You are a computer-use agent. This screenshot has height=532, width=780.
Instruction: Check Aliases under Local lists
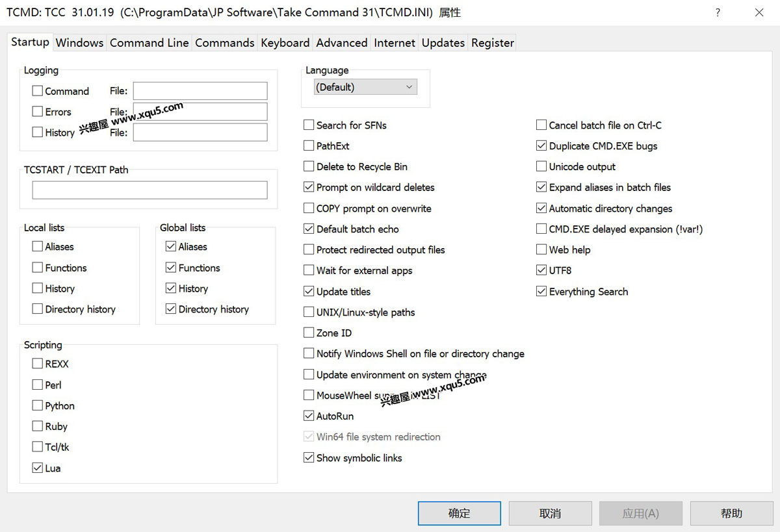pyautogui.click(x=38, y=247)
